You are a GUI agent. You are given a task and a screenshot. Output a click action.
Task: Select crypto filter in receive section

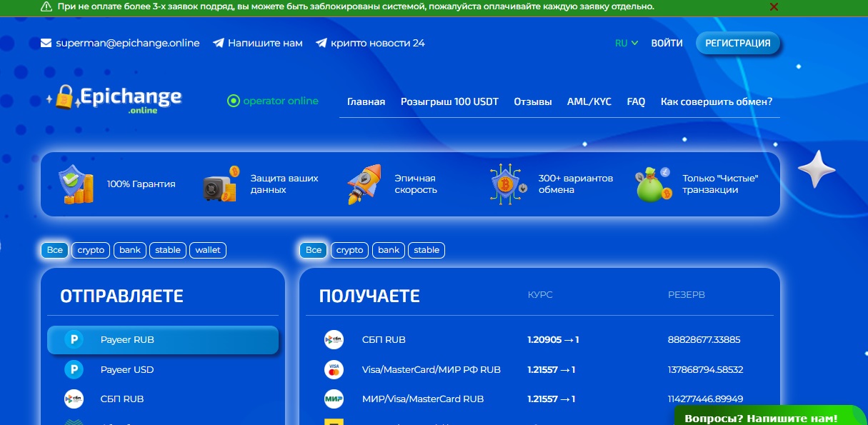tap(350, 250)
